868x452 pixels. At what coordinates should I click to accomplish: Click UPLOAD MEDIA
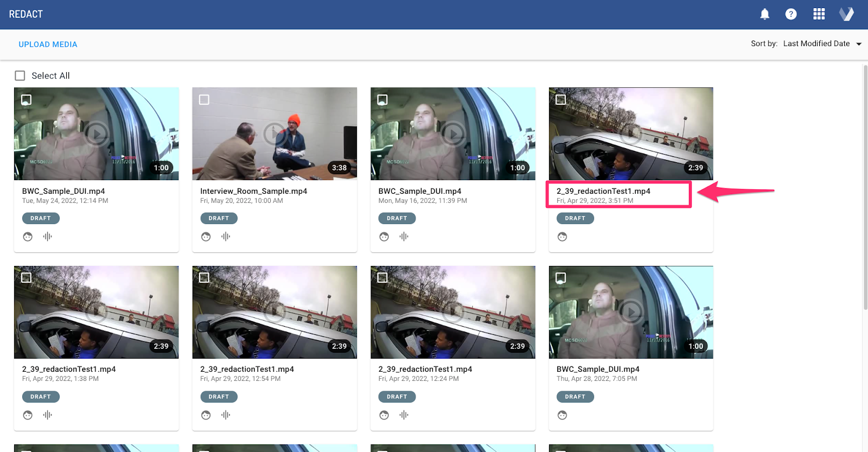(x=48, y=44)
